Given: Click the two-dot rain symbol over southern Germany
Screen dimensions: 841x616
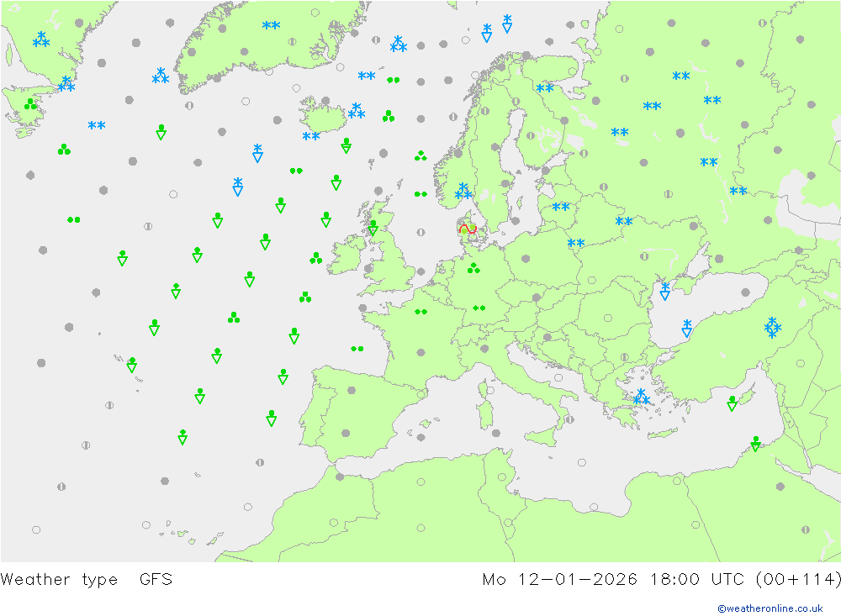Looking at the screenshot, I should [479, 308].
